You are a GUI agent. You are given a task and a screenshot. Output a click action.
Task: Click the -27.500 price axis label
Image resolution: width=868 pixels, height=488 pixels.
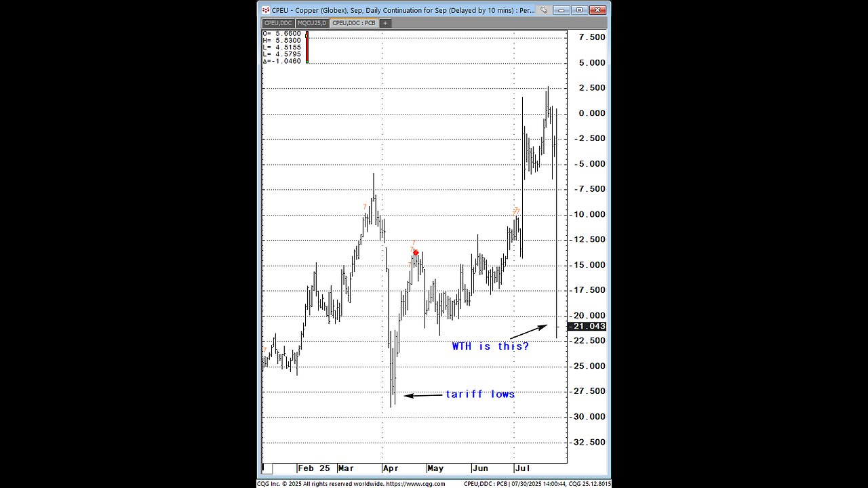pos(588,391)
